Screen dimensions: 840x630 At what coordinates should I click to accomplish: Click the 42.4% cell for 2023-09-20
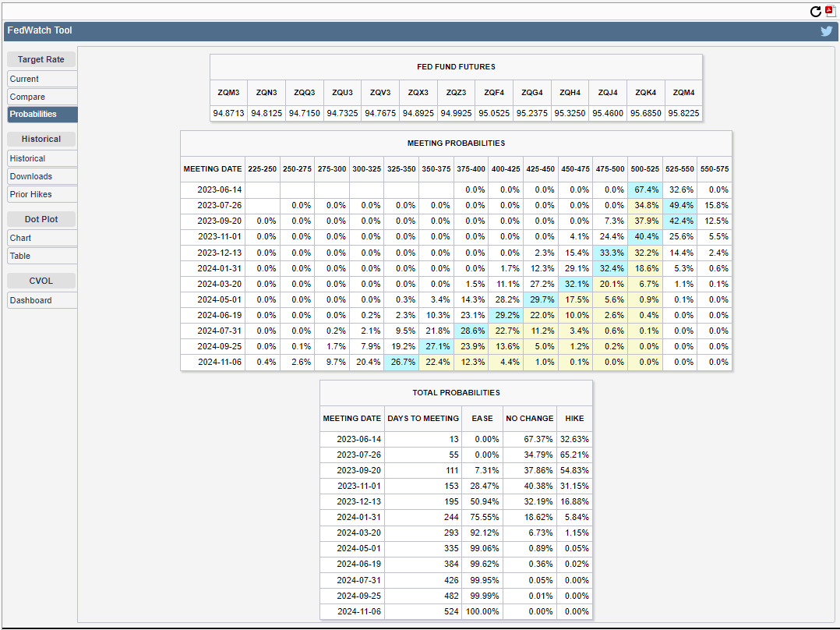point(679,221)
